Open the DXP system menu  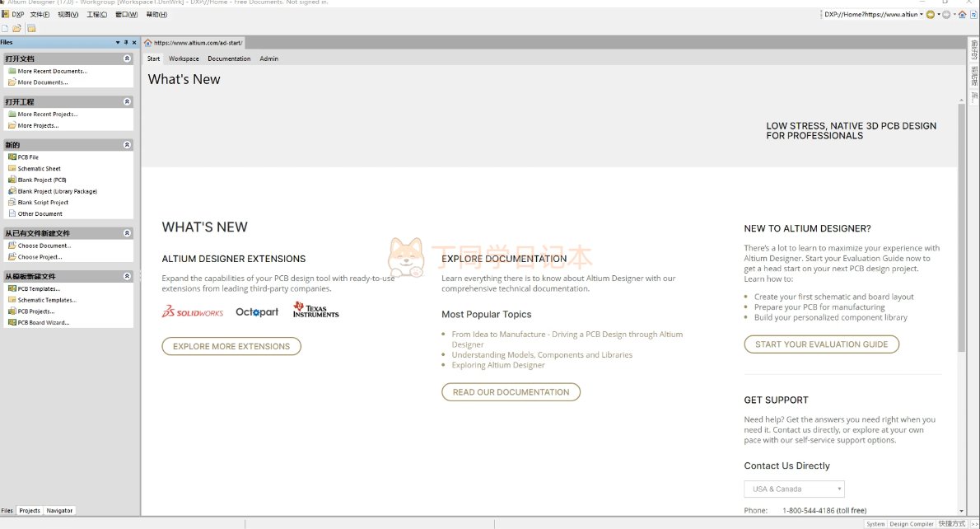[13, 14]
